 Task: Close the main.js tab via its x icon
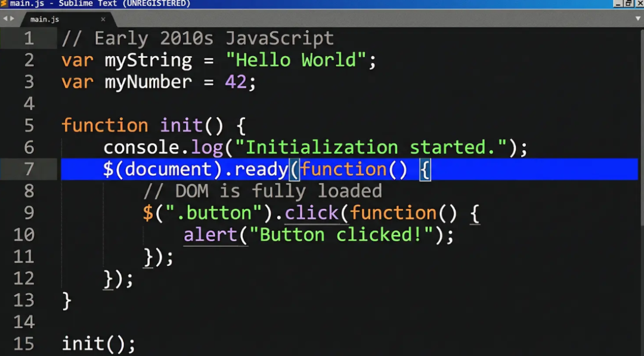102,18
